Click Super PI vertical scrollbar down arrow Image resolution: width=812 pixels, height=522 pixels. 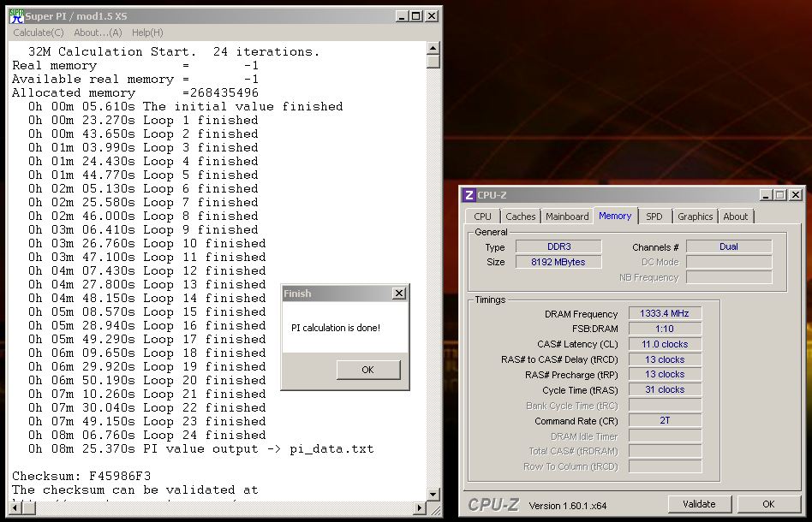433,494
